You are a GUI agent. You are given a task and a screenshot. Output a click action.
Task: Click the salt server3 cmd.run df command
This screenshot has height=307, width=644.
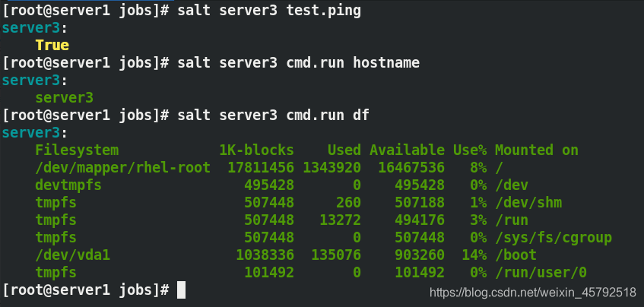click(273, 116)
